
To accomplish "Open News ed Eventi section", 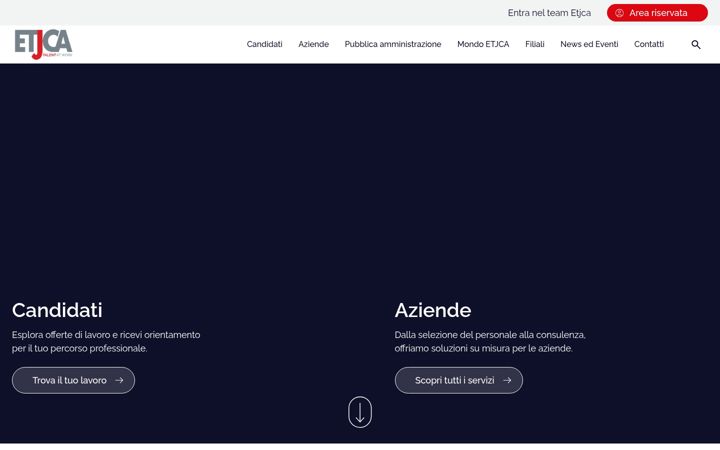I will click(589, 44).
